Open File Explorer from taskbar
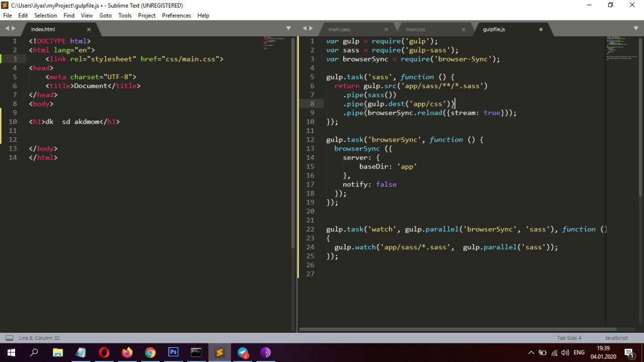 [x=58, y=352]
